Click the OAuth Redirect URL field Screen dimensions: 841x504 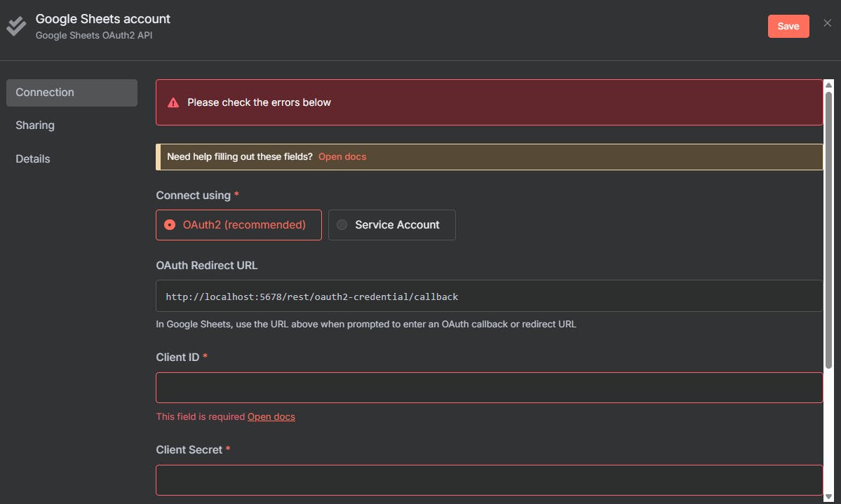pos(489,296)
